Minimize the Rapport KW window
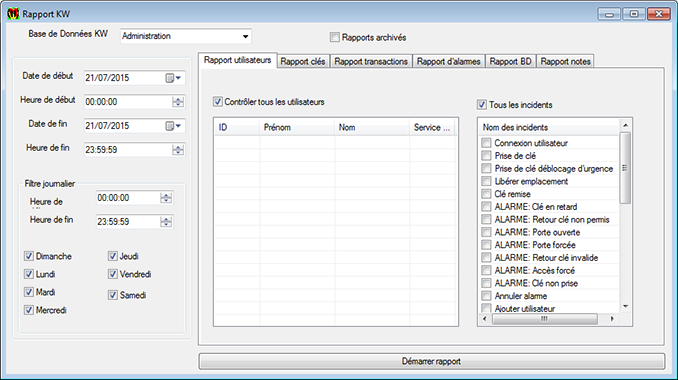Image resolution: width=678 pixels, height=380 pixels. (609, 14)
